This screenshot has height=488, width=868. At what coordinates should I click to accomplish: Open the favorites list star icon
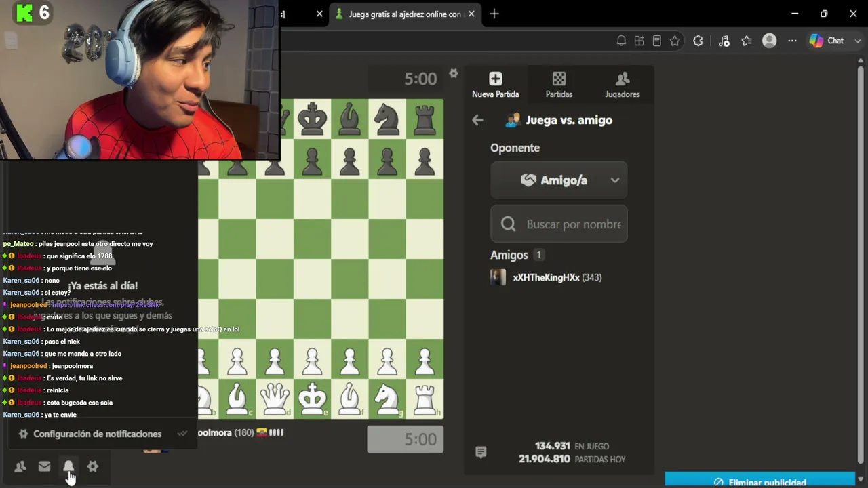[747, 41]
